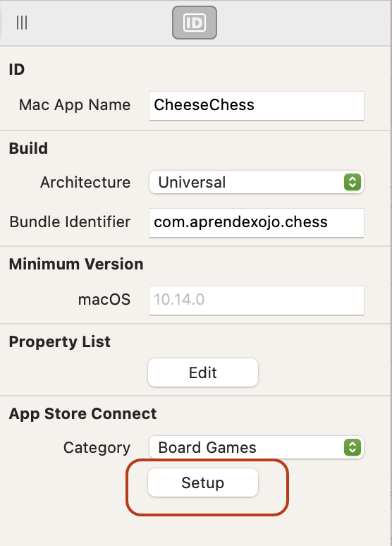The height and width of the screenshot is (546, 392).
Task: Open the Category dropdown showing Board Games
Action: pyautogui.click(x=256, y=447)
